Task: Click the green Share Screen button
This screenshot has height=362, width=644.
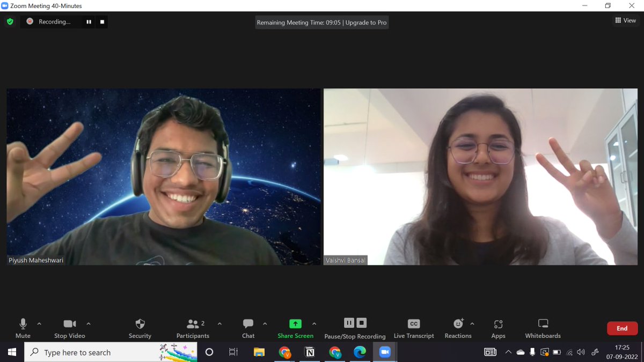Action: 295,328
